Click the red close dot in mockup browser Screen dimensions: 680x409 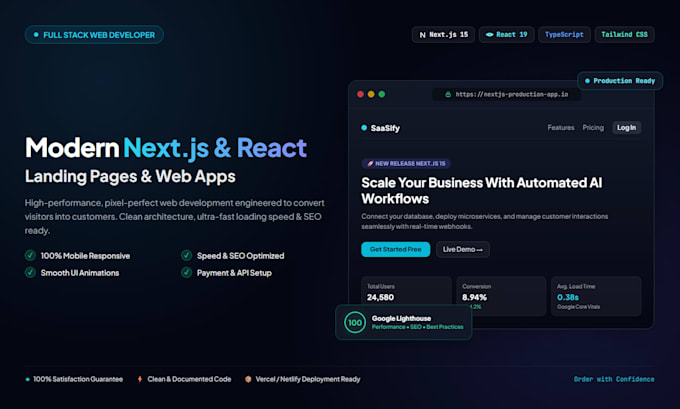pos(360,94)
